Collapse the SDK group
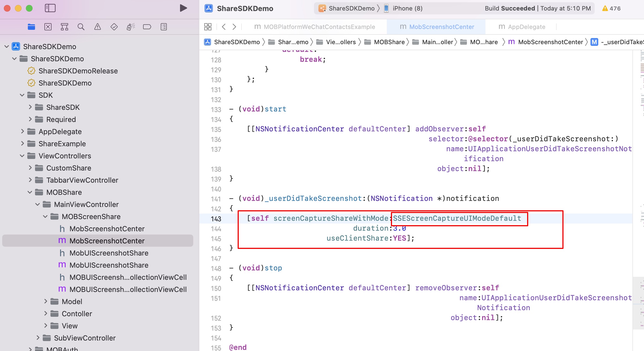This screenshot has width=644, height=351. point(22,95)
